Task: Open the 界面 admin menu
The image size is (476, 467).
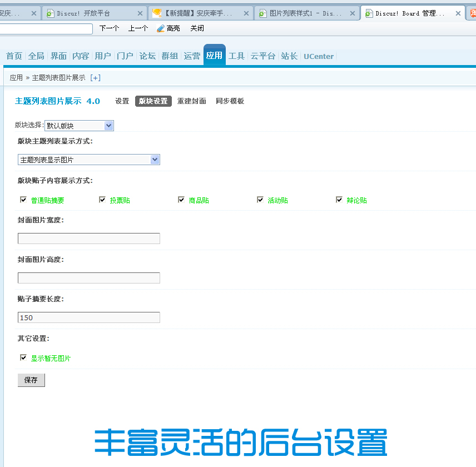Action: (x=58, y=56)
